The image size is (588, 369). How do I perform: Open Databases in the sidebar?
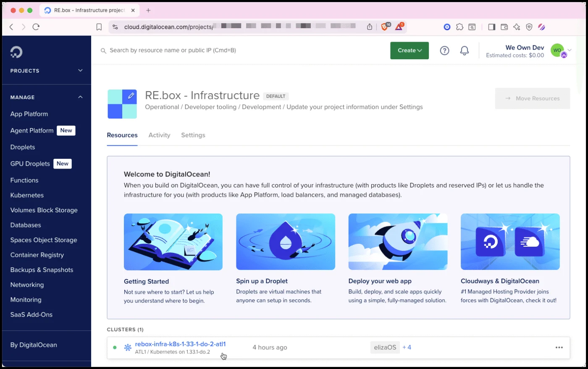pyautogui.click(x=26, y=225)
